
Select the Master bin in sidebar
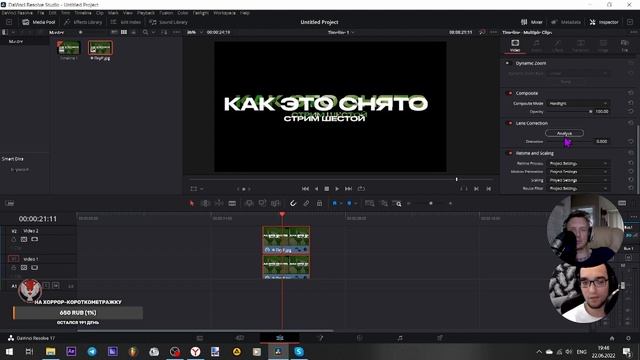[16, 42]
